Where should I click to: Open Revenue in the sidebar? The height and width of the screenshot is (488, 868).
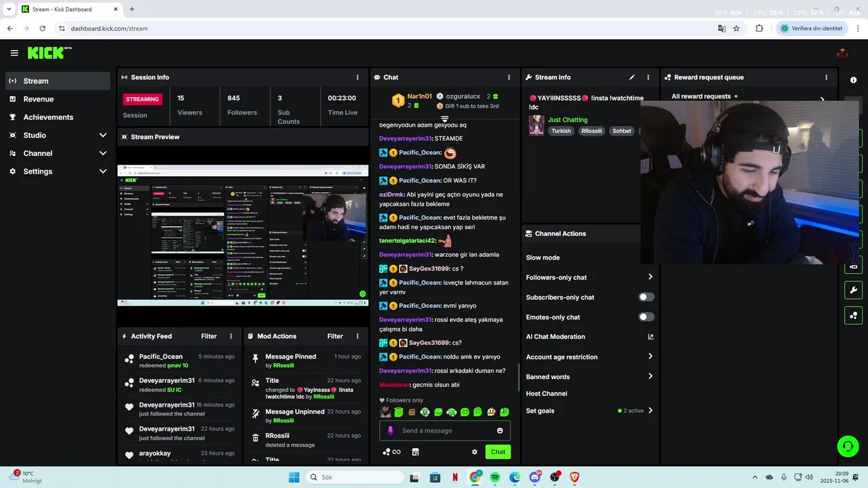58,99
